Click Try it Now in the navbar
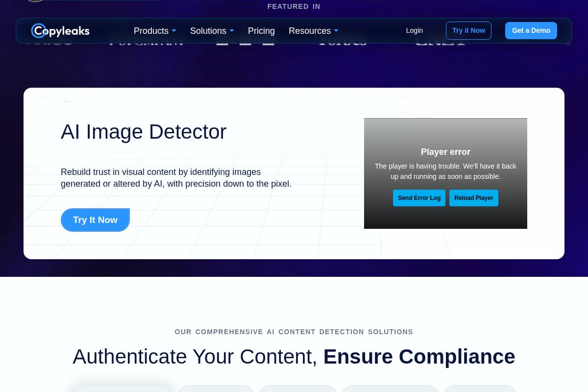The width and height of the screenshot is (588, 392). click(468, 30)
